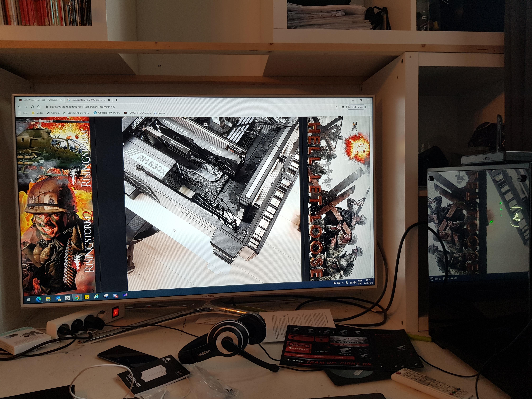Open Internet Explorer from the taskbar
The width and height of the screenshot is (532, 399).
(96, 297)
